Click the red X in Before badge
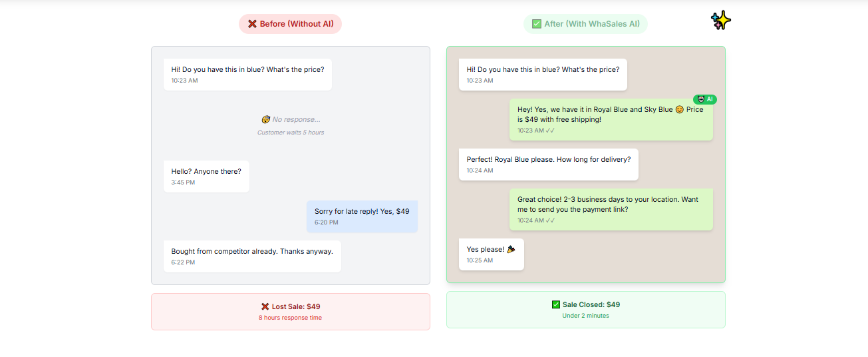This screenshot has height=357, width=868. point(253,24)
